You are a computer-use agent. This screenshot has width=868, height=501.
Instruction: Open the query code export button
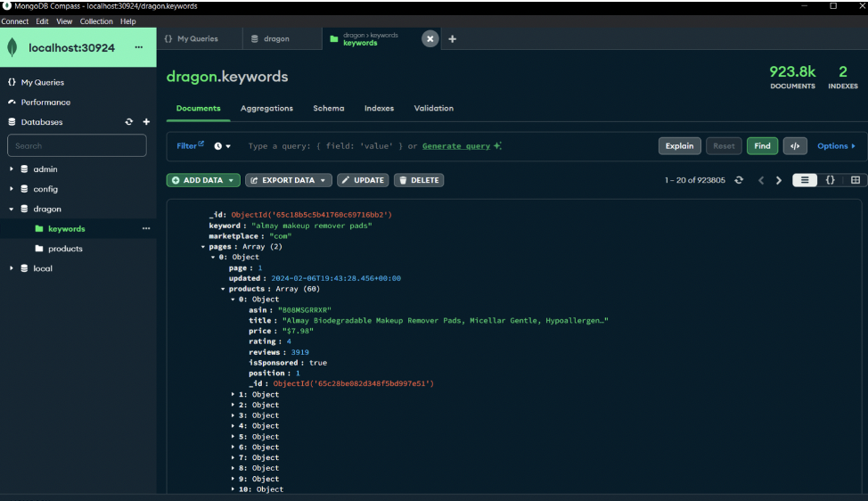tap(795, 146)
